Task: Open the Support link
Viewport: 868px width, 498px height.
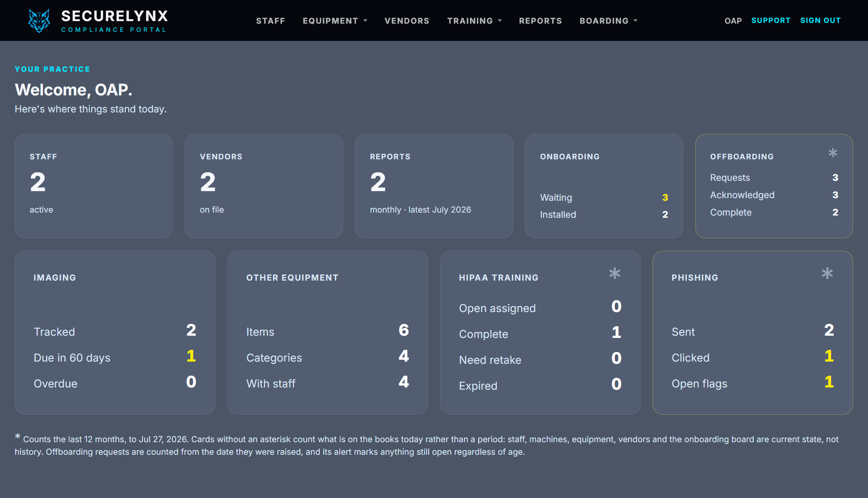Action: coord(771,20)
